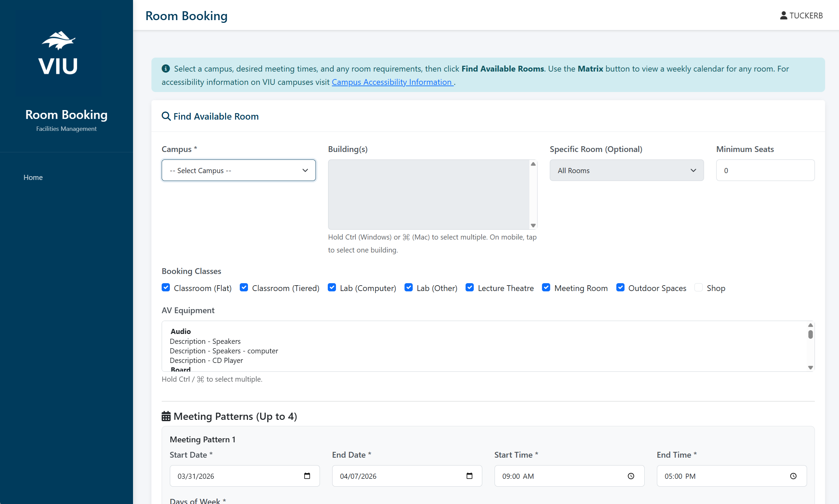The height and width of the screenshot is (504, 839).
Task: Open the Start Time clock picker
Action: coord(631,476)
